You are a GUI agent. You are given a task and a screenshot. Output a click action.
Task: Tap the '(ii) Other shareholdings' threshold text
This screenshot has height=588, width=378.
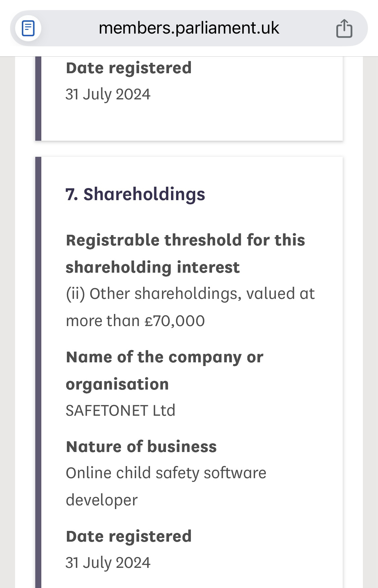[190, 293]
